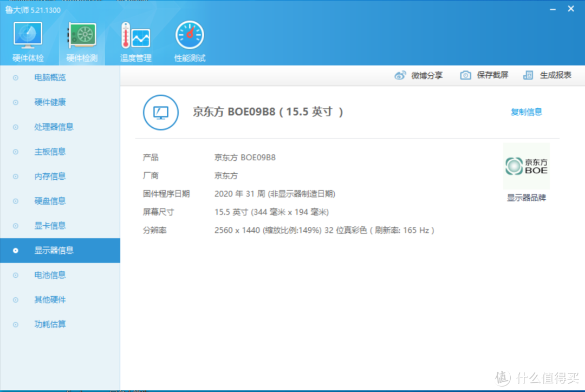Capture screen with 保存截屏 camera icon
The width and height of the screenshot is (585, 392).
[x=484, y=75]
